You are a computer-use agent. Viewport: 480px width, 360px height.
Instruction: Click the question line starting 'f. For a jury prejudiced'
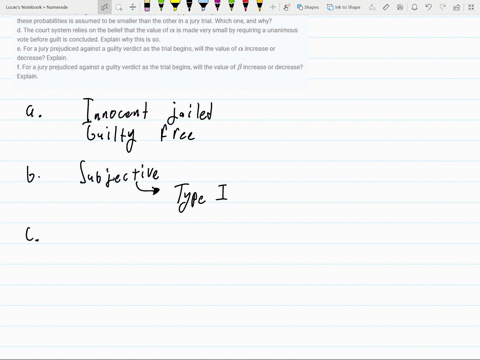coord(160,67)
